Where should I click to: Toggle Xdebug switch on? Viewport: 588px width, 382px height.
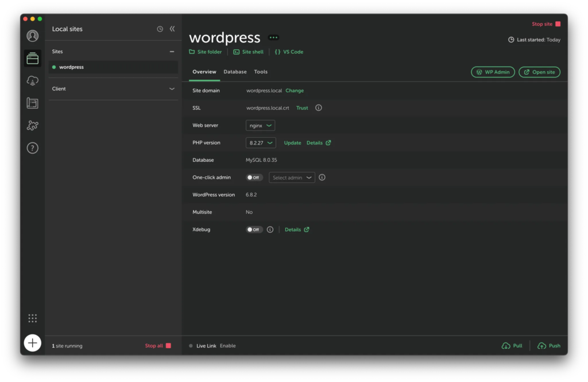pos(254,229)
